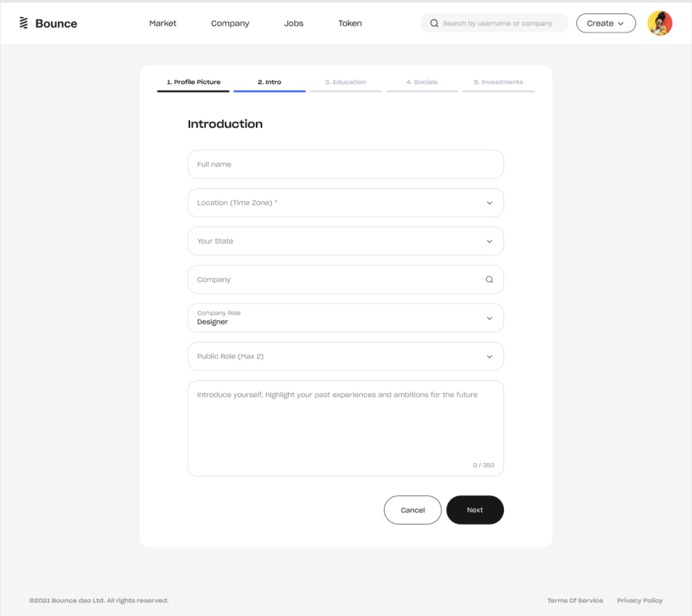
Task: Open the Terms Of Service link
Action: pyautogui.click(x=575, y=601)
